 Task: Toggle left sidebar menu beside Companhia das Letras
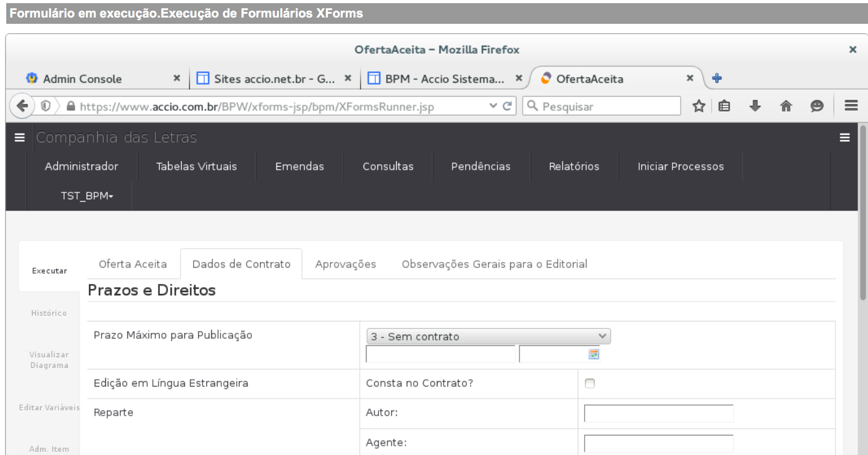(19, 138)
